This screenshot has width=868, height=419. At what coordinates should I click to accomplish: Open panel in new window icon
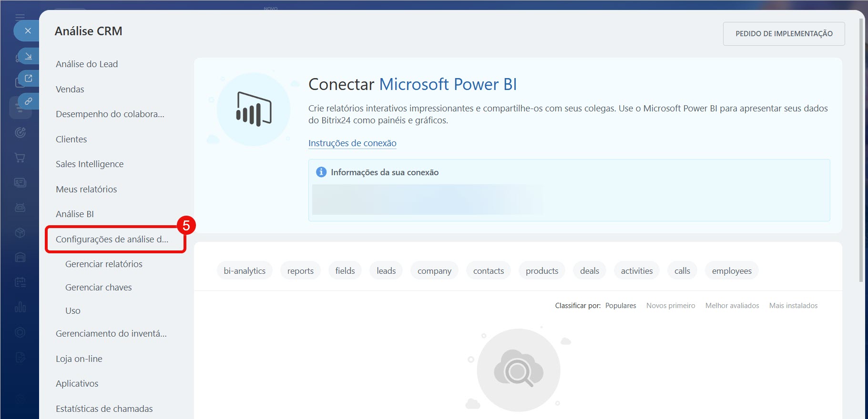(x=28, y=79)
